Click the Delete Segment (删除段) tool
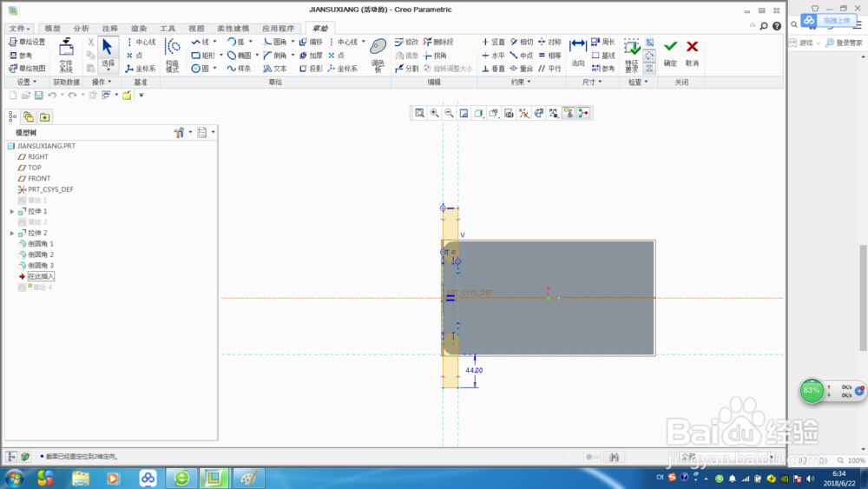Viewport: 868px width, 489px height. 438,42
